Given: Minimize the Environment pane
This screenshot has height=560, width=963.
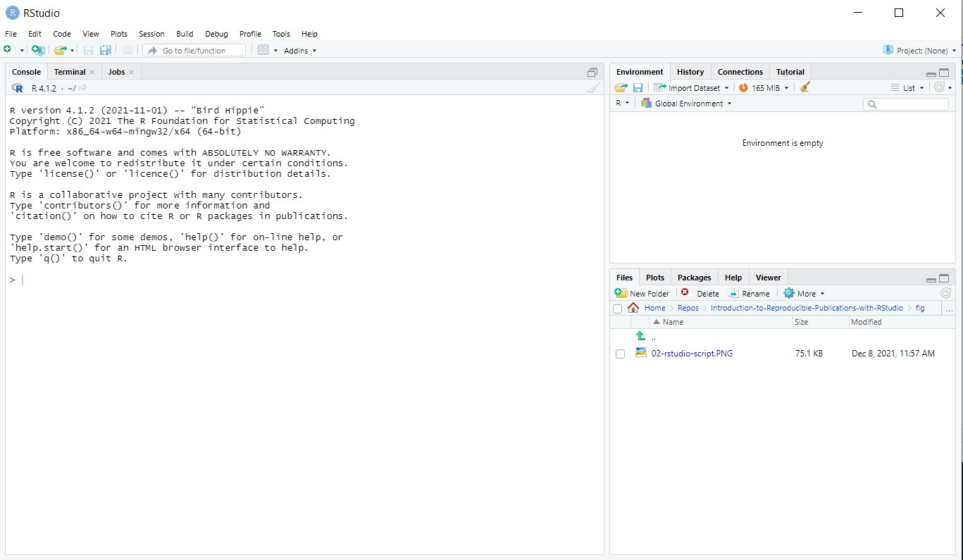Looking at the screenshot, I should [931, 73].
